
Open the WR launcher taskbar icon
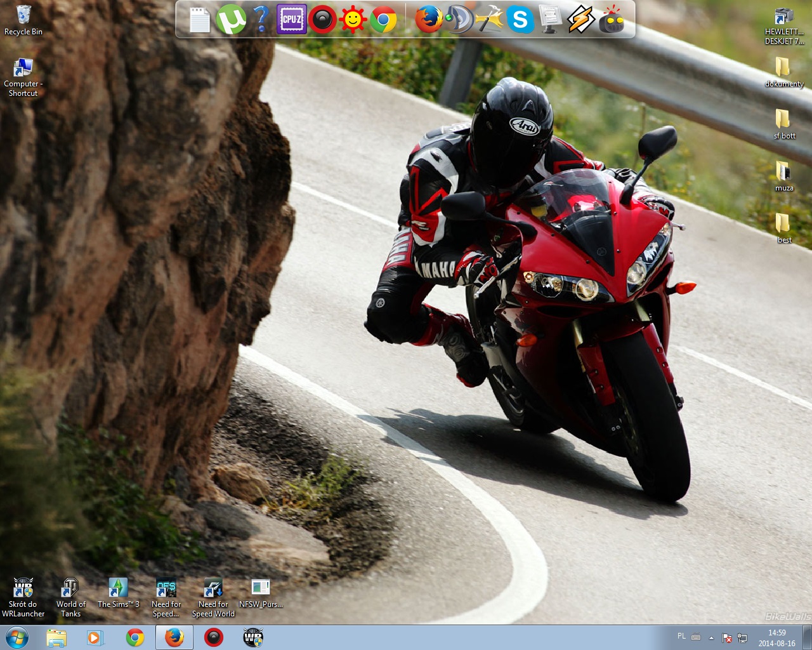coord(253,637)
